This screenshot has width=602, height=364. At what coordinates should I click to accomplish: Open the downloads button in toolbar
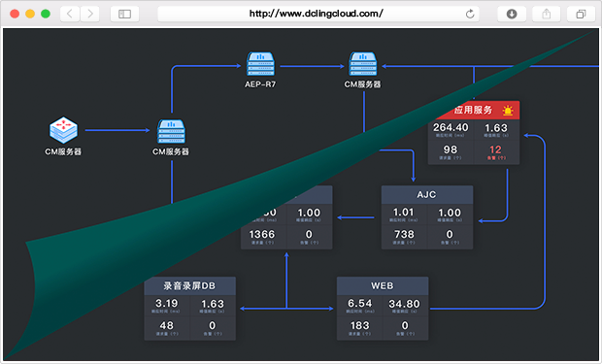pos(512,14)
